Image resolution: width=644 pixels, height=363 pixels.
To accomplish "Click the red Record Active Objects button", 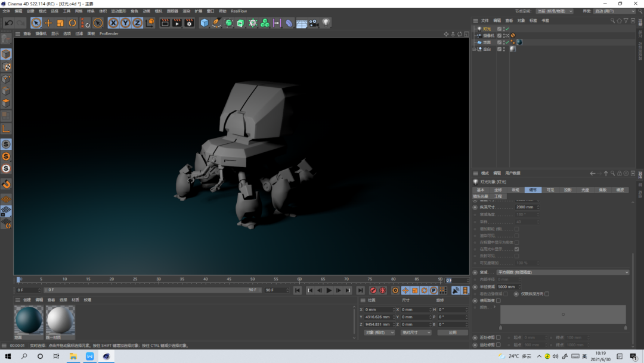I will point(373,291).
